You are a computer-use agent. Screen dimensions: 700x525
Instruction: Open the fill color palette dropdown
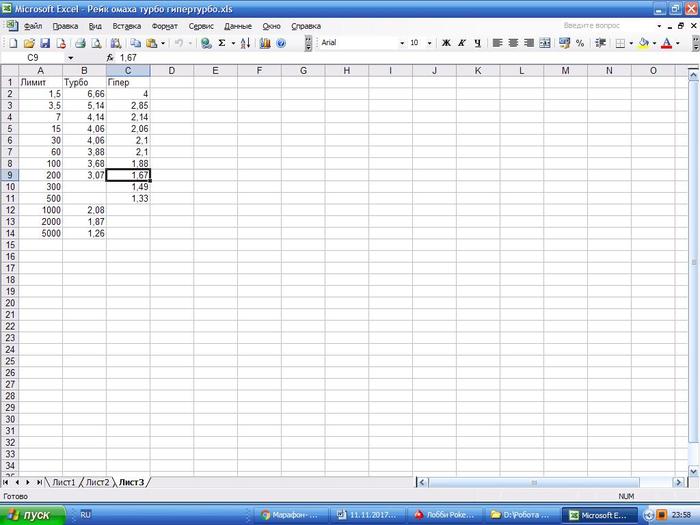point(654,43)
